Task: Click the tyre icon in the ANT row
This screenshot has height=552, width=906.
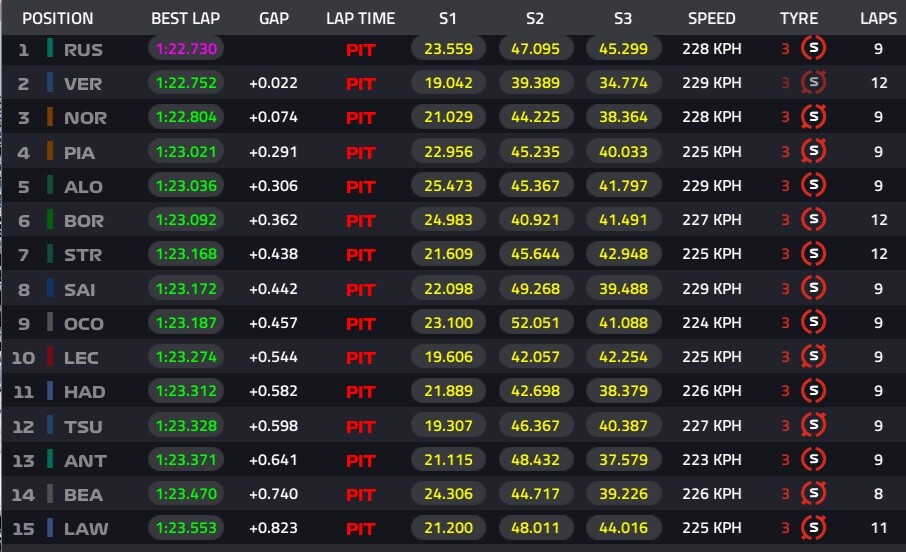Action: 813,460
